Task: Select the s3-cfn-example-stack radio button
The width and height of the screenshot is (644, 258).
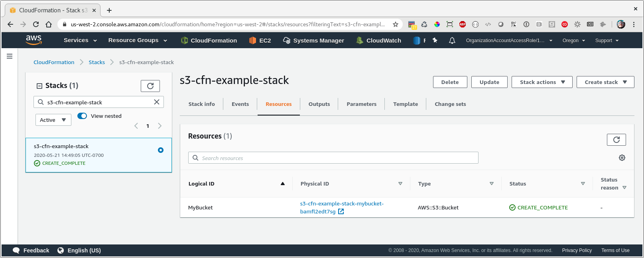Action: (x=161, y=150)
